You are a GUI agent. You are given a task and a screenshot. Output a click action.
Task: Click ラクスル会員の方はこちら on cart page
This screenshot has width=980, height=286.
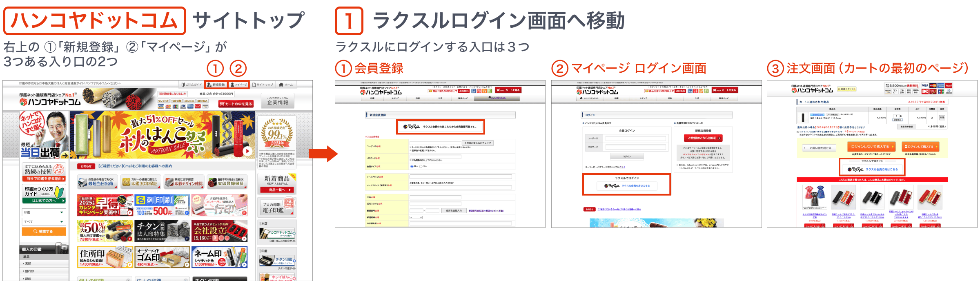(x=882, y=169)
